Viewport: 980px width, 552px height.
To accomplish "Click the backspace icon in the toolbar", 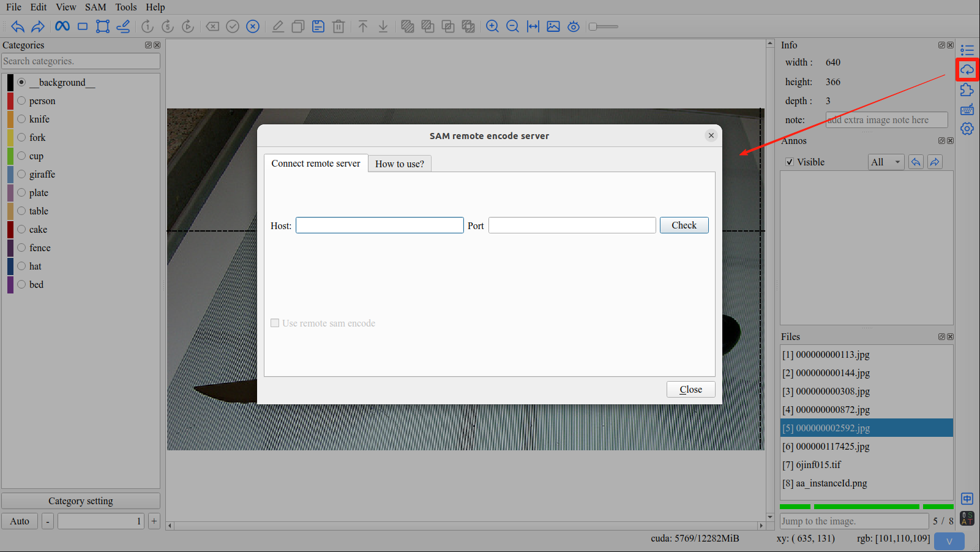I will coord(212,26).
